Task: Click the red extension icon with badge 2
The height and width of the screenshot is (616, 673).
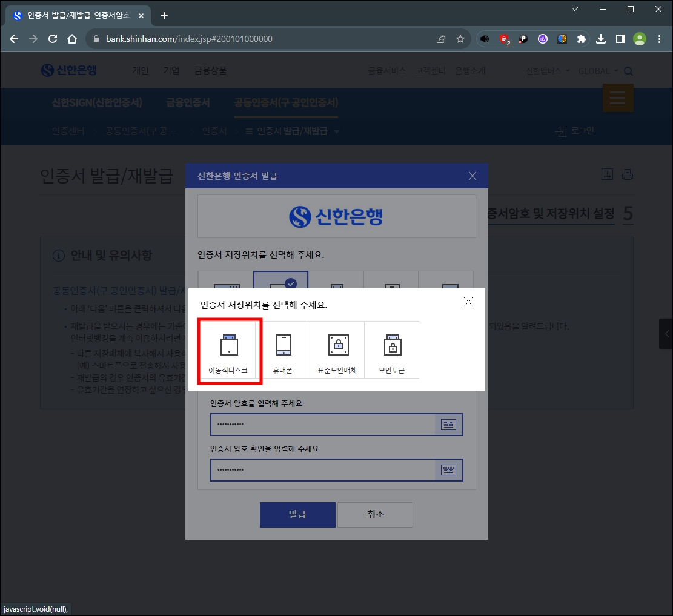Action: (505, 39)
